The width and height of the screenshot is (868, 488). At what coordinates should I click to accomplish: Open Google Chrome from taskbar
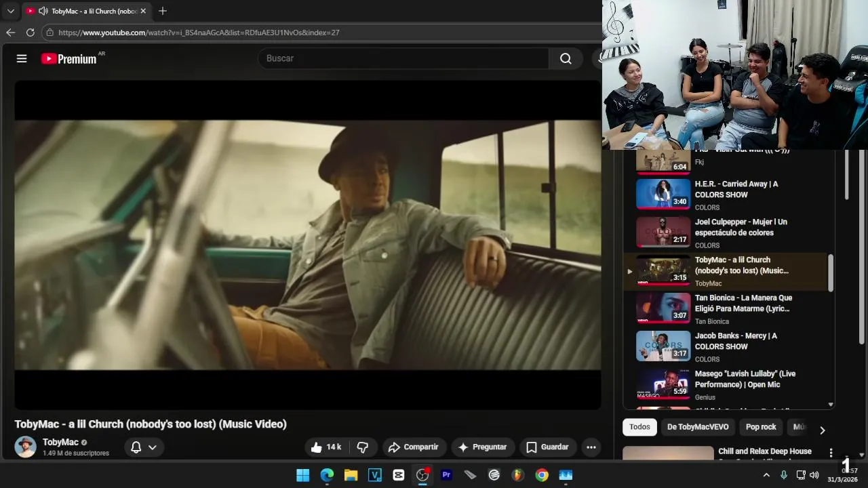[542, 475]
